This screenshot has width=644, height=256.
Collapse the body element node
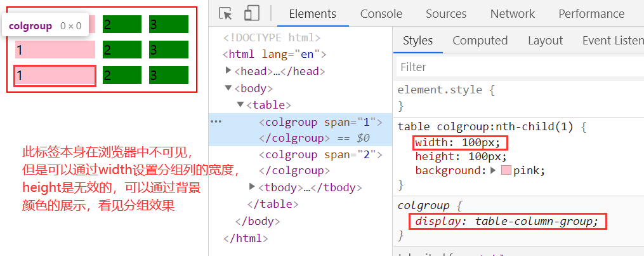coord(229,88)
